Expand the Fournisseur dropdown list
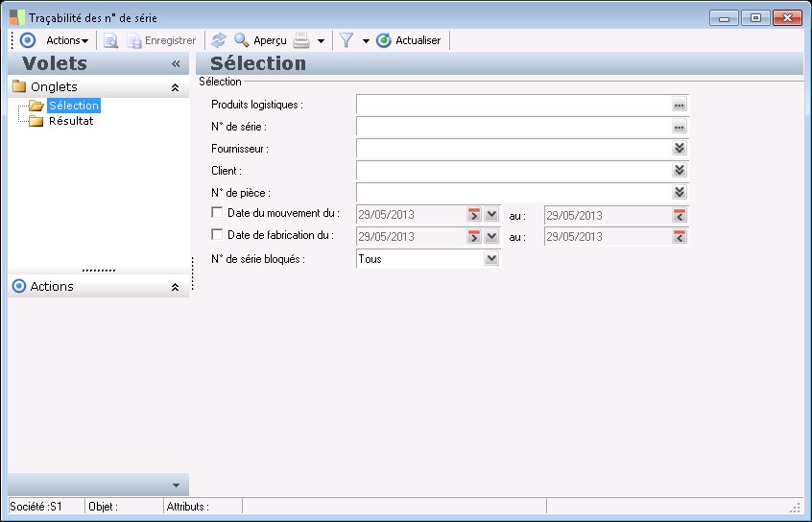This screenshot has width=812, height=522. point(680,149)
